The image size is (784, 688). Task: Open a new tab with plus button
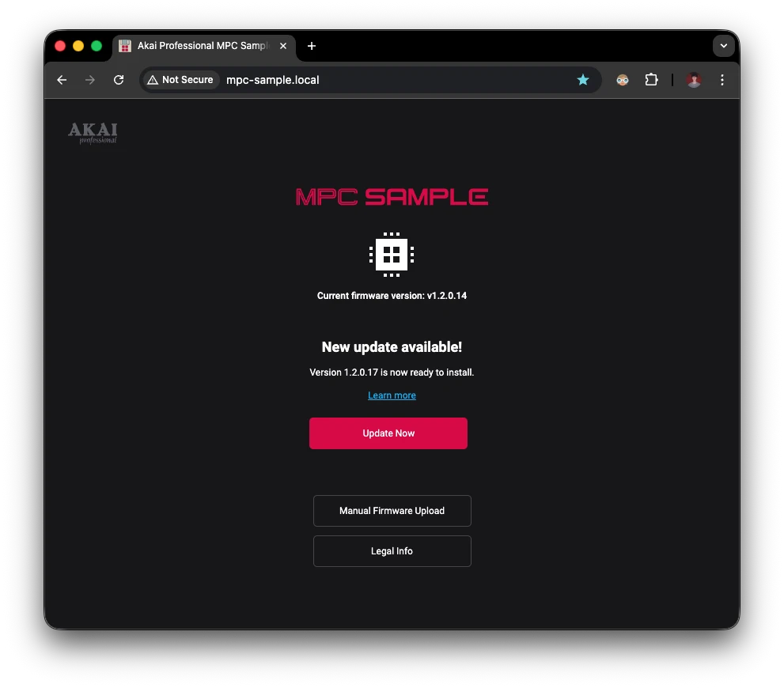tap(312, 46)
